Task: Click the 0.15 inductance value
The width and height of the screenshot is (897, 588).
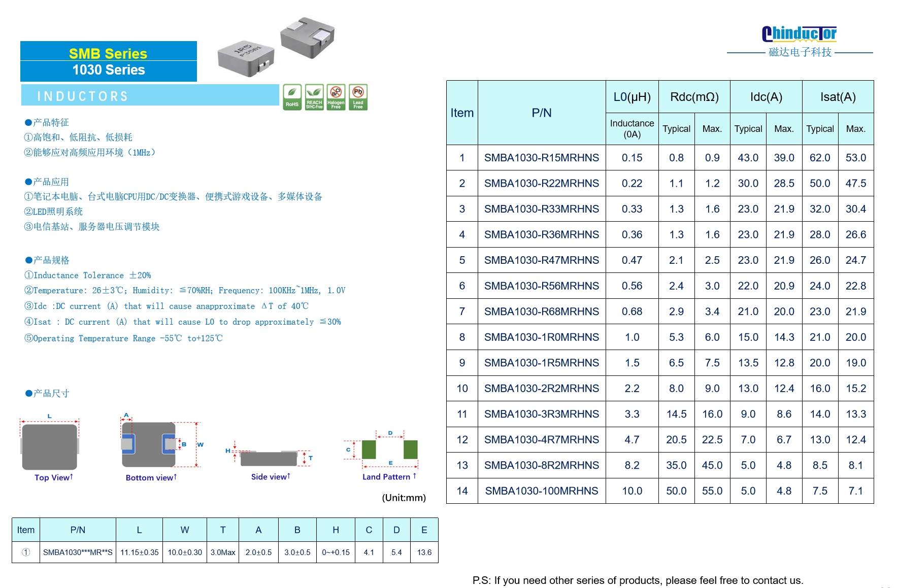Action: (632, 158)
